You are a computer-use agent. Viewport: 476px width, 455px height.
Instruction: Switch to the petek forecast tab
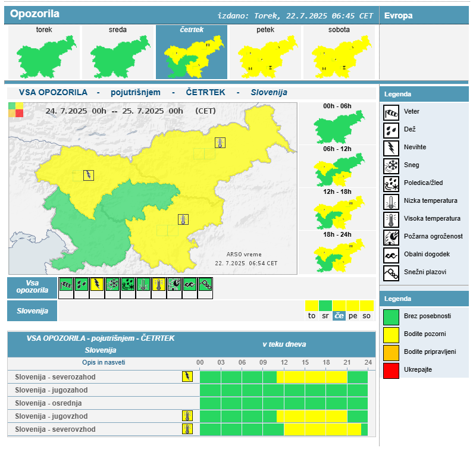tap(265, 52)
